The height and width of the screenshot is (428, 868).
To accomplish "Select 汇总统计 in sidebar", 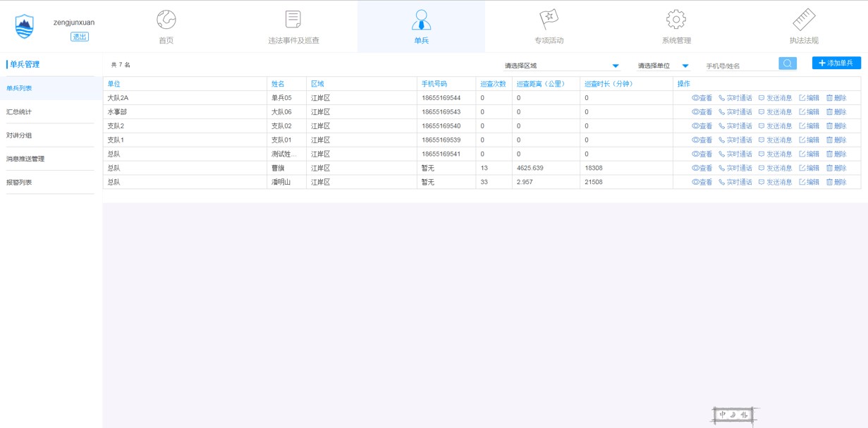I will [19, 112].
